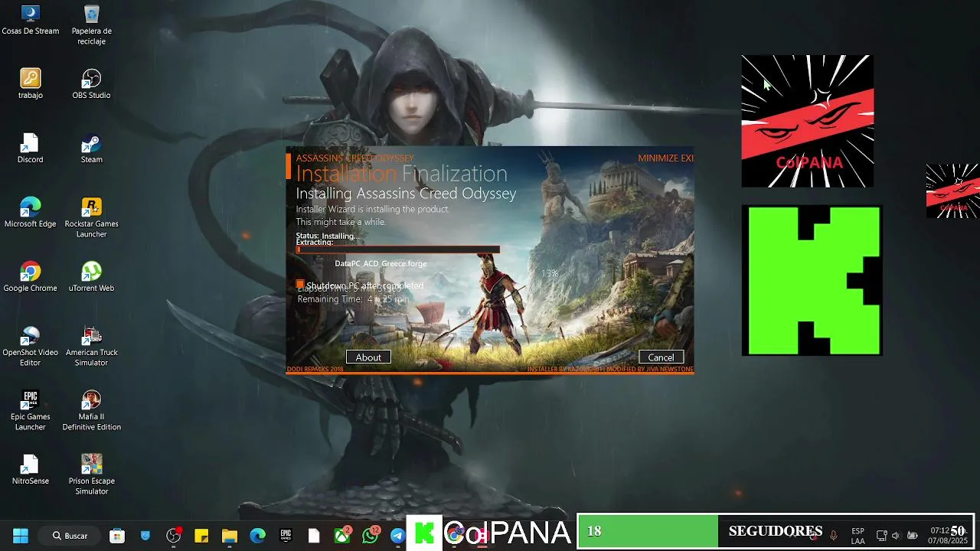
Task: Open WhatsApp from the taskbar
Action: tap(371, 536)
